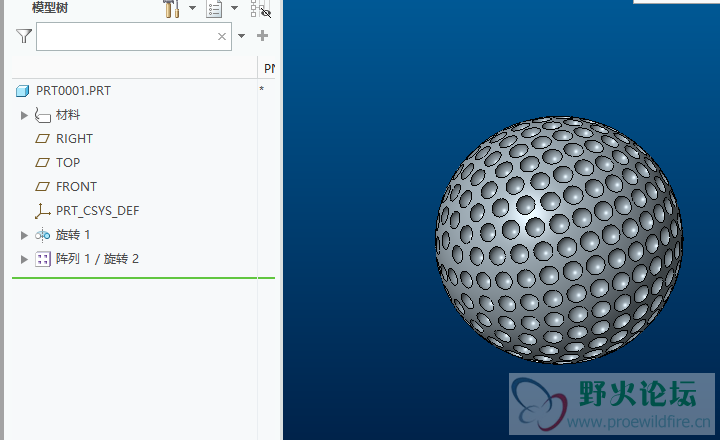Click the 材料 material icon

click(x=42, y=115)
